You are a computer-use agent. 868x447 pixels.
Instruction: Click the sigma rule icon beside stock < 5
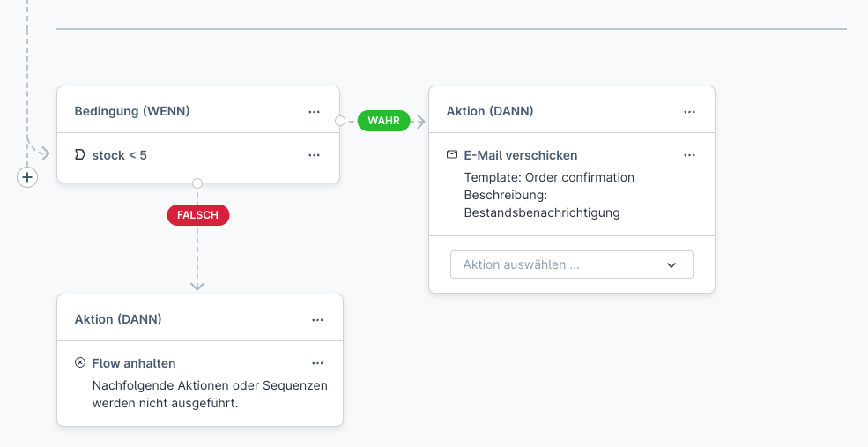(80, 155)
